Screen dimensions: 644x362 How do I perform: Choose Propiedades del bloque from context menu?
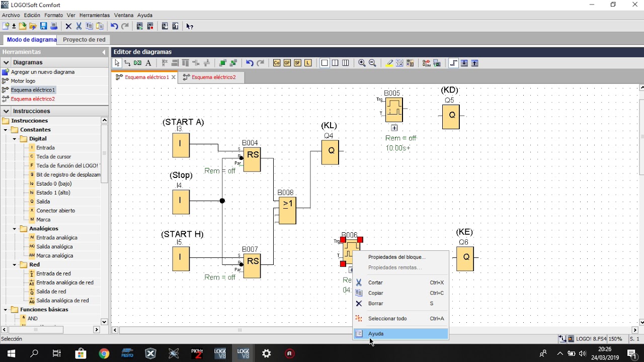[401, 257]
